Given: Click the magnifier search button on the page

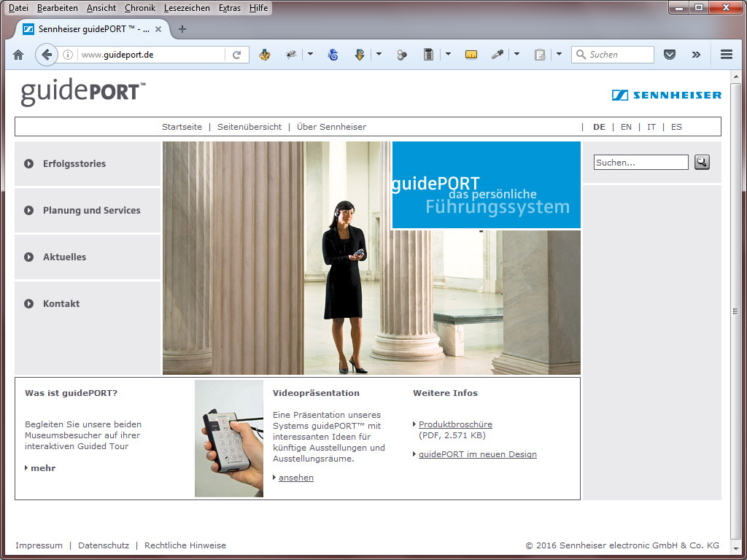Looking at the screenshot, I should (702, 163).
